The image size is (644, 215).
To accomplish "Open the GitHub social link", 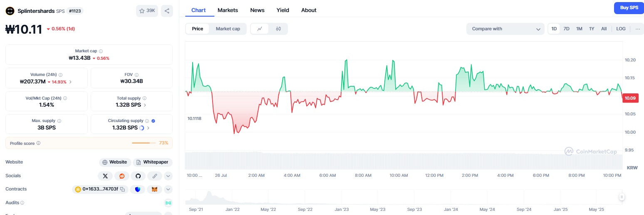I will (138, 176).
